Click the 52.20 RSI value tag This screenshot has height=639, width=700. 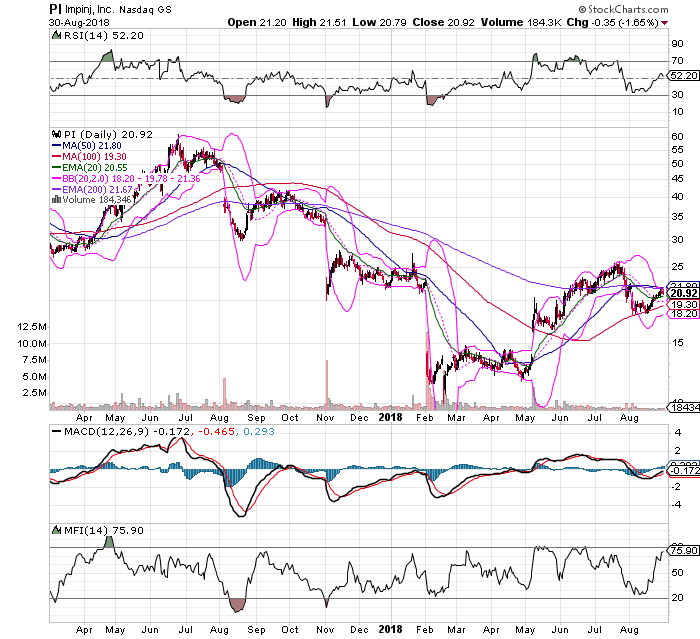(x=683, y=75)
